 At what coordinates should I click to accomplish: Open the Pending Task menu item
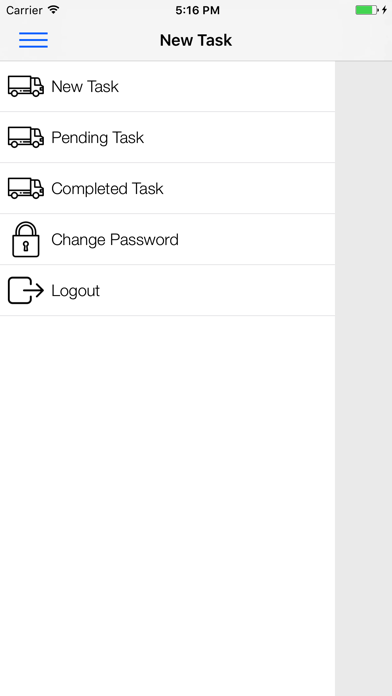pos(167,137)
